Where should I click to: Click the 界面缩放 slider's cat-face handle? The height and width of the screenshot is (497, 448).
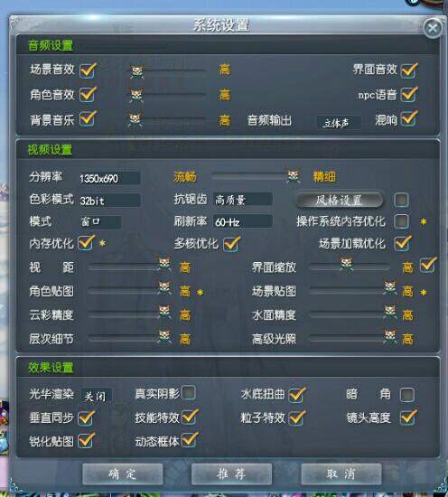pyautogui.click(x=346, y=264)
